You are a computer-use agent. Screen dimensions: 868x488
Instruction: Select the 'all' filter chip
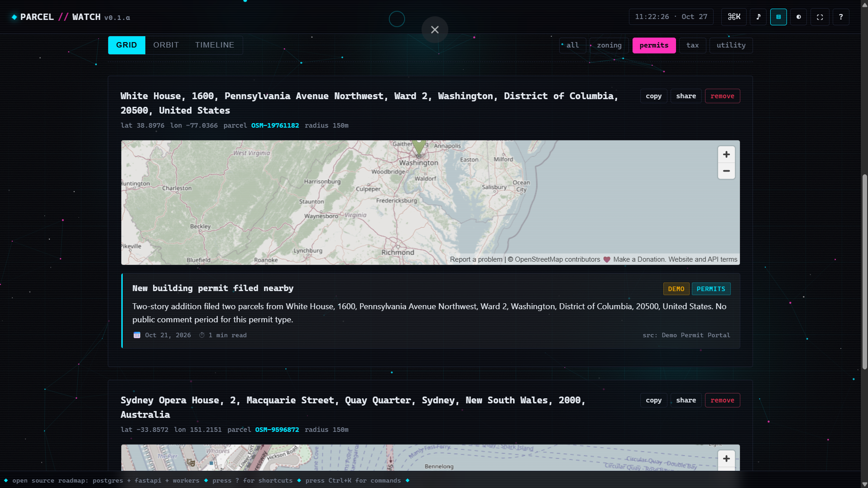572,45
